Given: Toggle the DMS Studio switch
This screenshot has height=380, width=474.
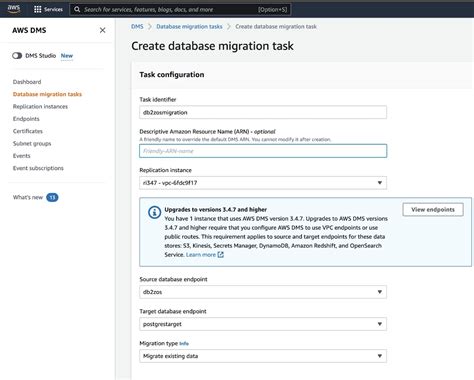Looking at the screenshot, I should click(x=17, y=56).
